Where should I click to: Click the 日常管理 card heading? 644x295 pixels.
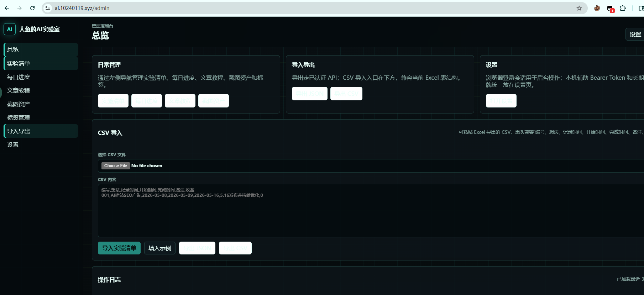109,65
